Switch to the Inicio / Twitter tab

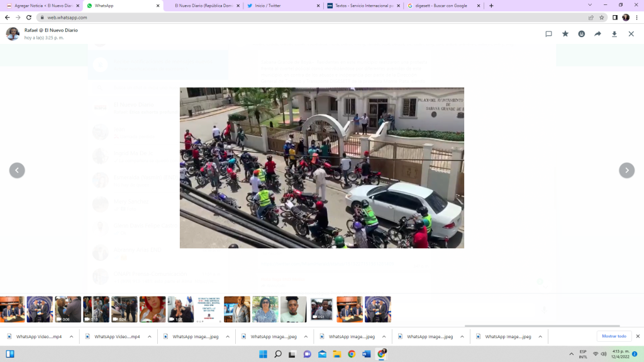(280, 6)
